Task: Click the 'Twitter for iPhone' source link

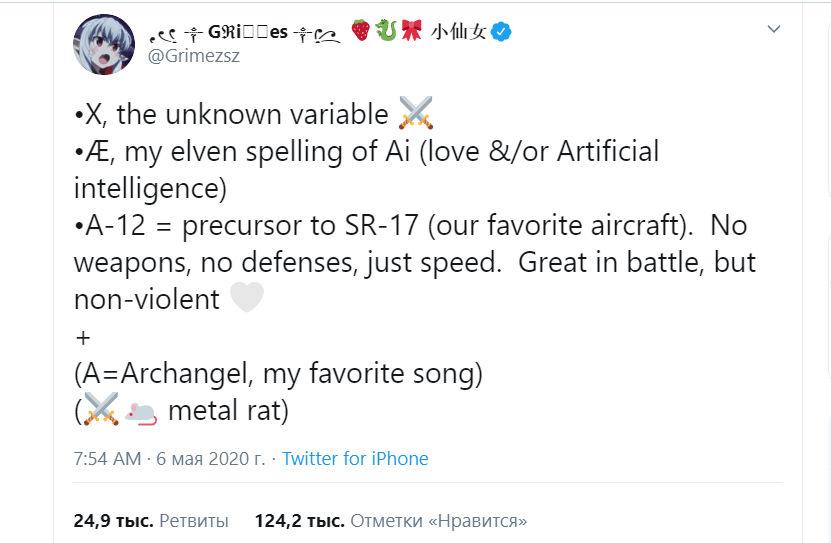Action: pos(355,459)
